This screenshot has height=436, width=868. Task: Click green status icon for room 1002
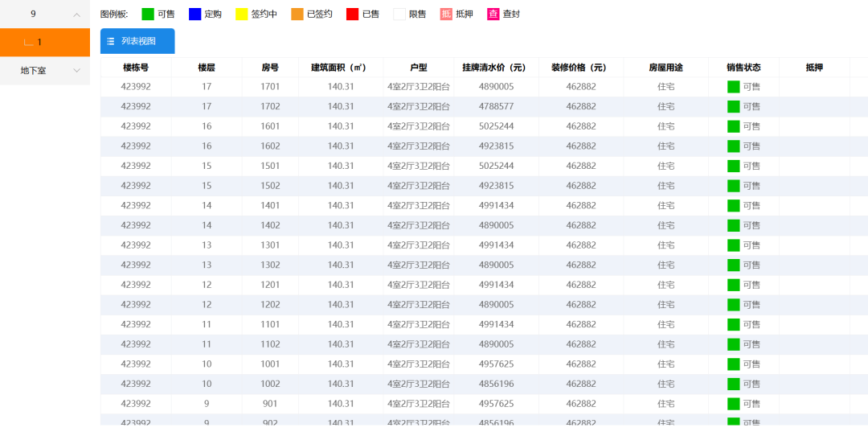733,385
